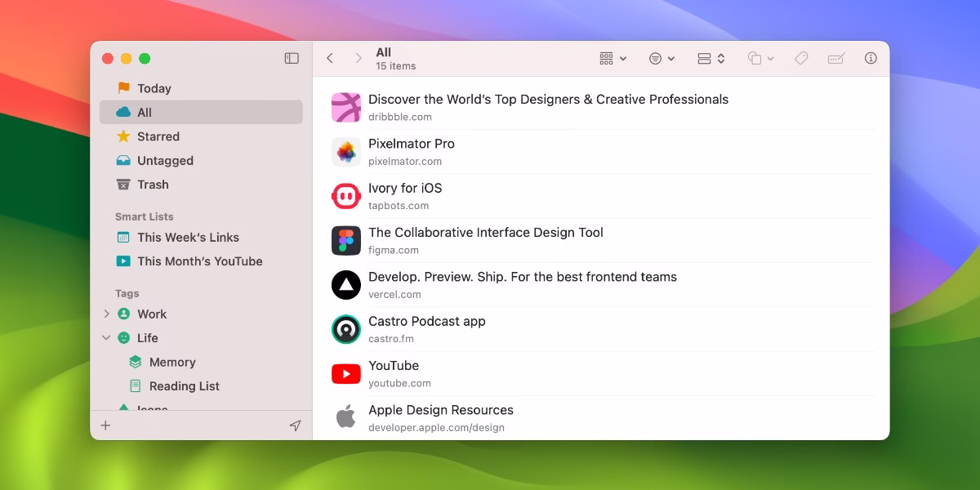980x490 pixels.
Task: Click the YouTube play favicon
Action: click(x=346, y=374)
